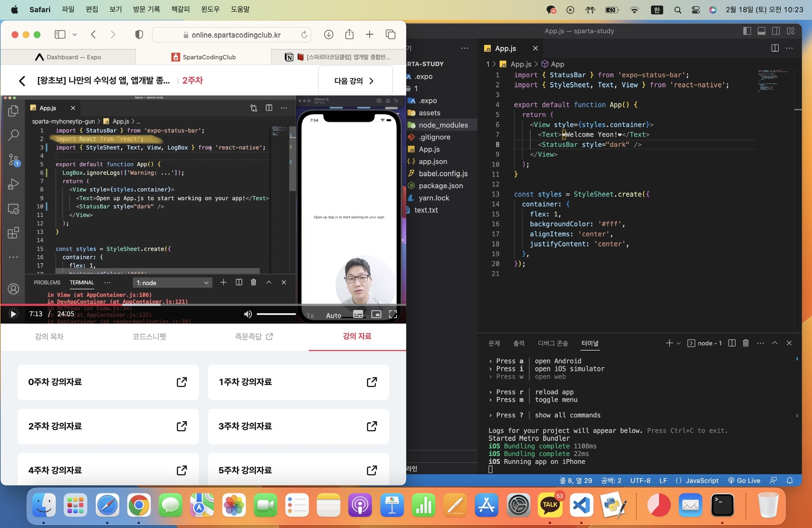The image size is (812, 528).
Task: Toggle VS Code bottom panel layout
Action: (761, 31)
